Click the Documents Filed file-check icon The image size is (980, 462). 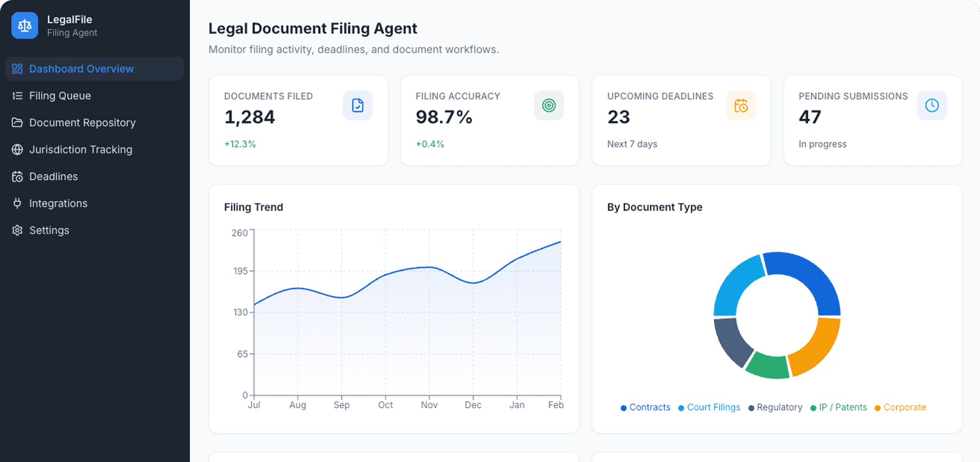358,105
